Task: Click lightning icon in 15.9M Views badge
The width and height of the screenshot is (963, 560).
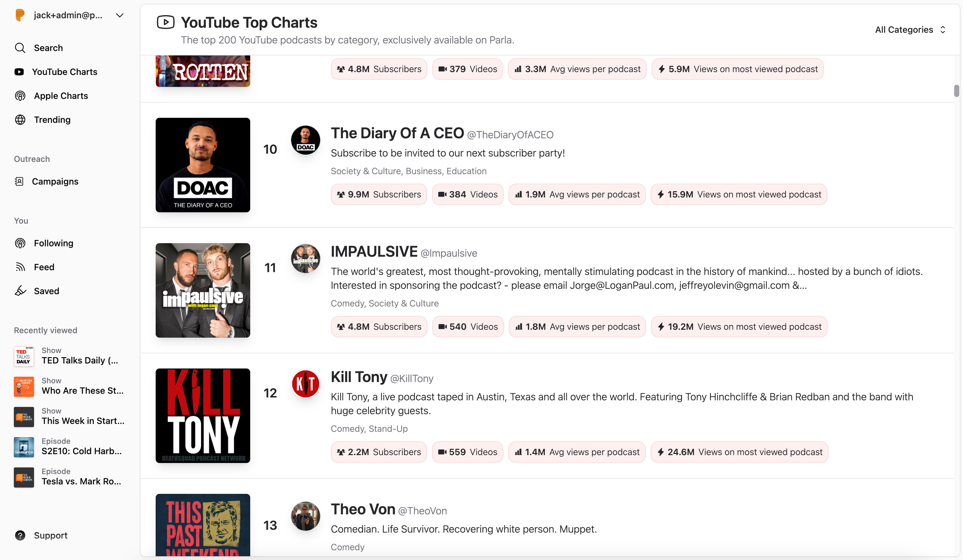Action: [661, 194]
